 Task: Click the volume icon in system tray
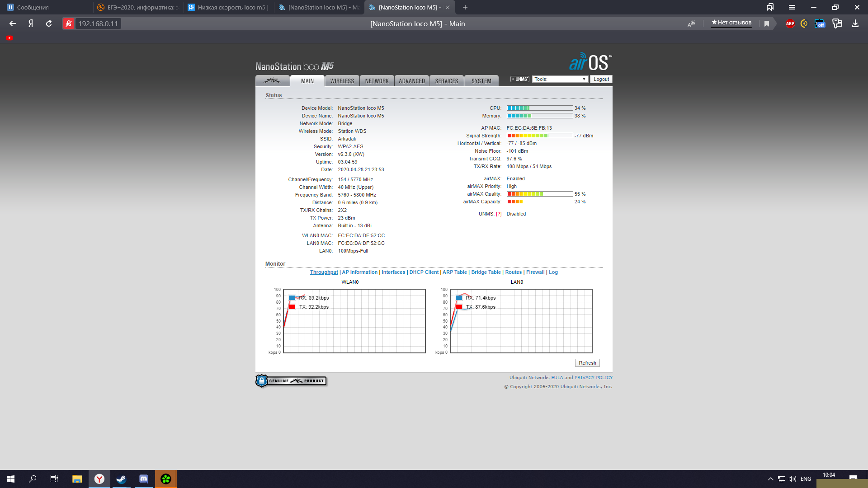click(x=793, y=479)
